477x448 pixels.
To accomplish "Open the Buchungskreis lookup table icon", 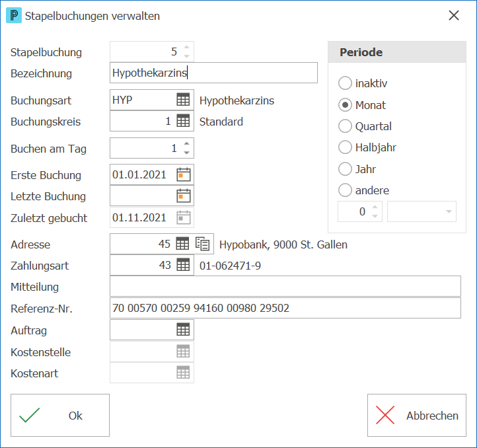I will [x=183, y=121].
